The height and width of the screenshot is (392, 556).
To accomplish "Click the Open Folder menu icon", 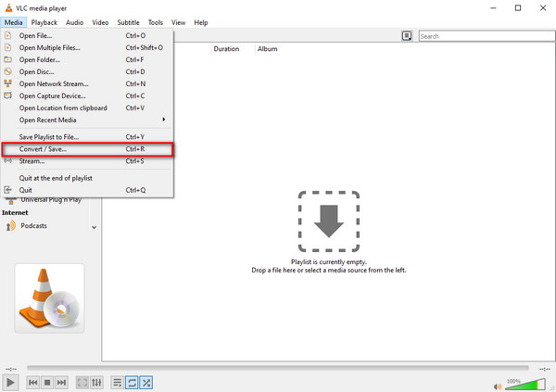I will tap(7, 59).
